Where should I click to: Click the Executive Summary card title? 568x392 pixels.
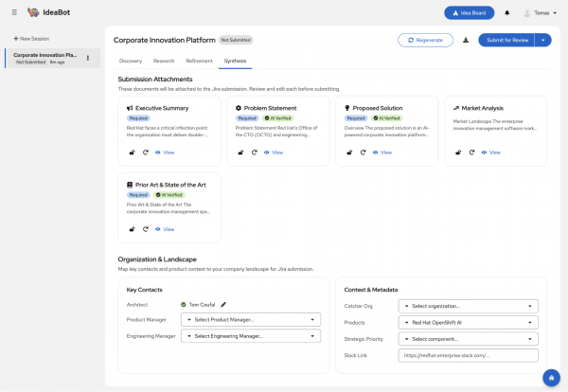click(162, 108)
